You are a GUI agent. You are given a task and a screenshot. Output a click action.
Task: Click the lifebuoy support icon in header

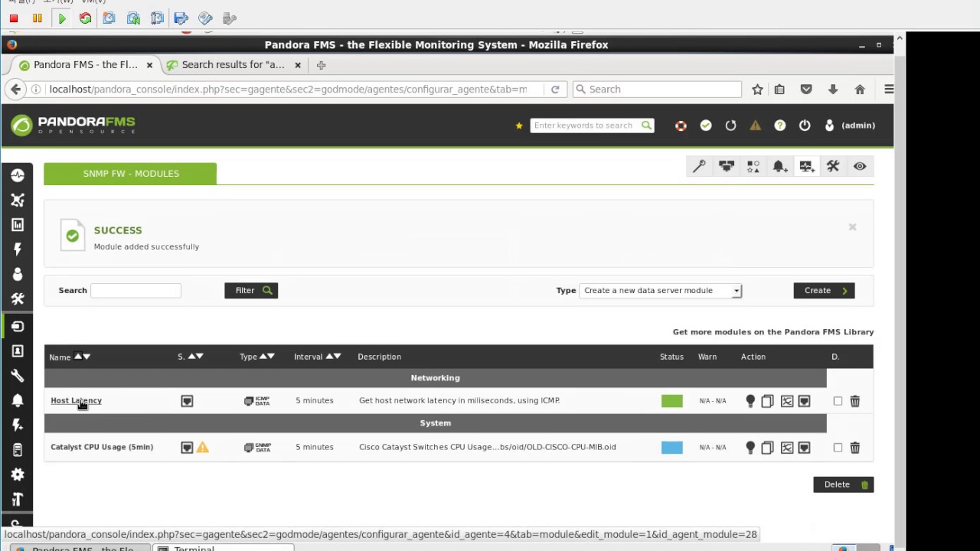tap(681, 126)
